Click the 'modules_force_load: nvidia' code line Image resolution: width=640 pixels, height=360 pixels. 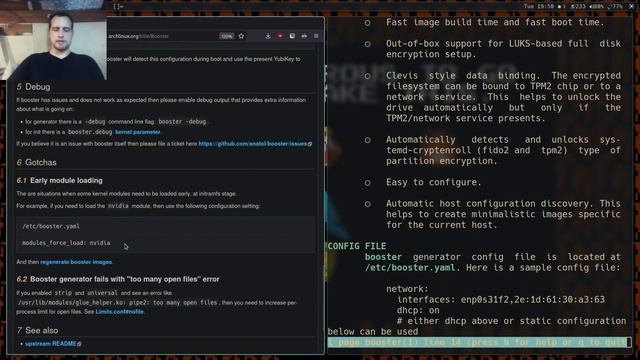click(66, 243)
